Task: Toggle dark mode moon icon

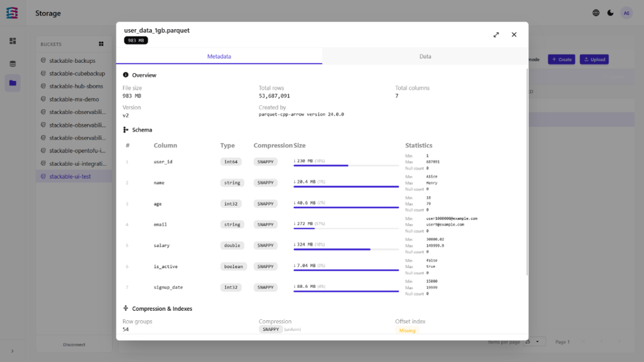Action: click(x=610, y=13)
